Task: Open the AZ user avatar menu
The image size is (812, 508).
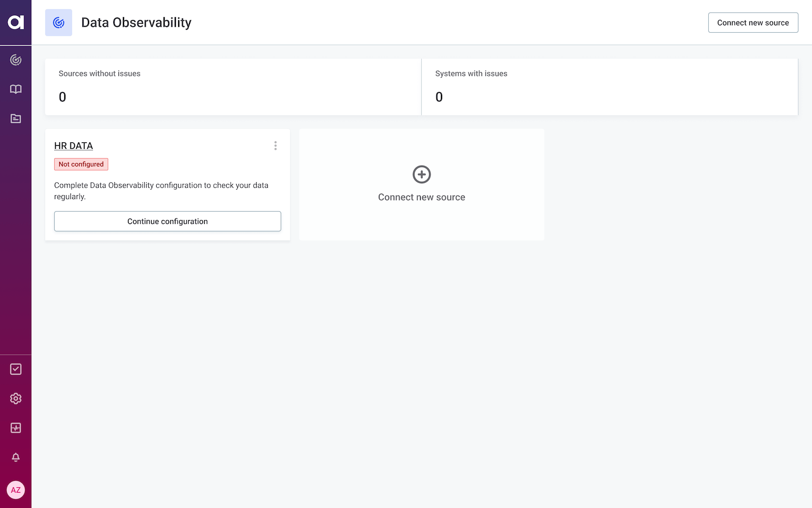Action: [x=16, y=490]
